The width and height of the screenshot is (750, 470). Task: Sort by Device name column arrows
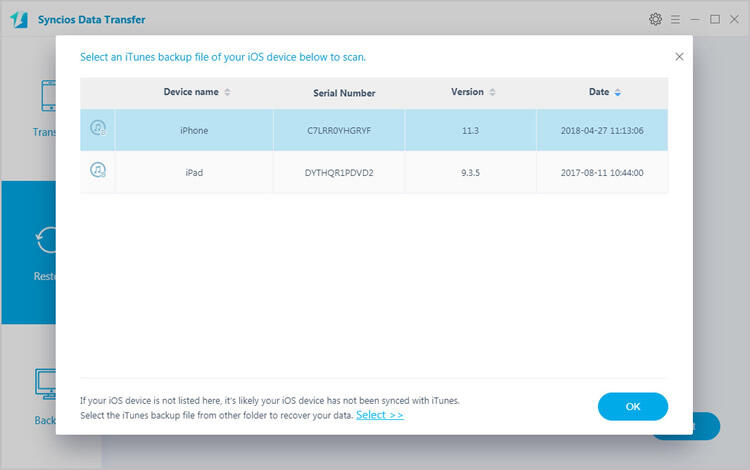[227, 92]
